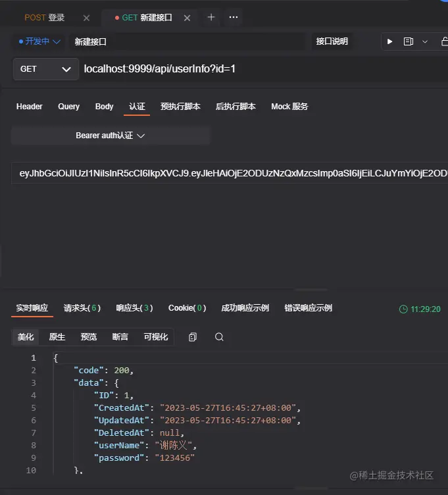The width and height of the screenshot is (448, 495).
Task: Select the 实时响应 response tab
Action: 32,308
